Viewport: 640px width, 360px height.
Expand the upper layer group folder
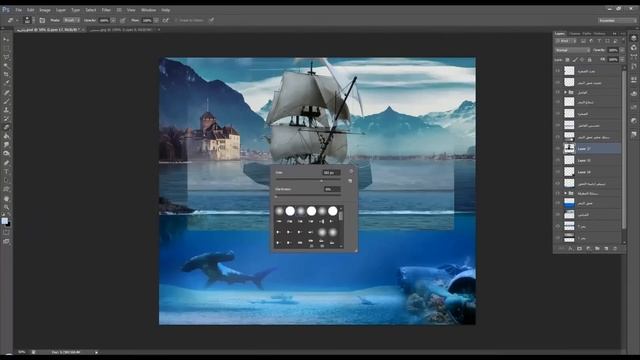click(x=565, y=92)
